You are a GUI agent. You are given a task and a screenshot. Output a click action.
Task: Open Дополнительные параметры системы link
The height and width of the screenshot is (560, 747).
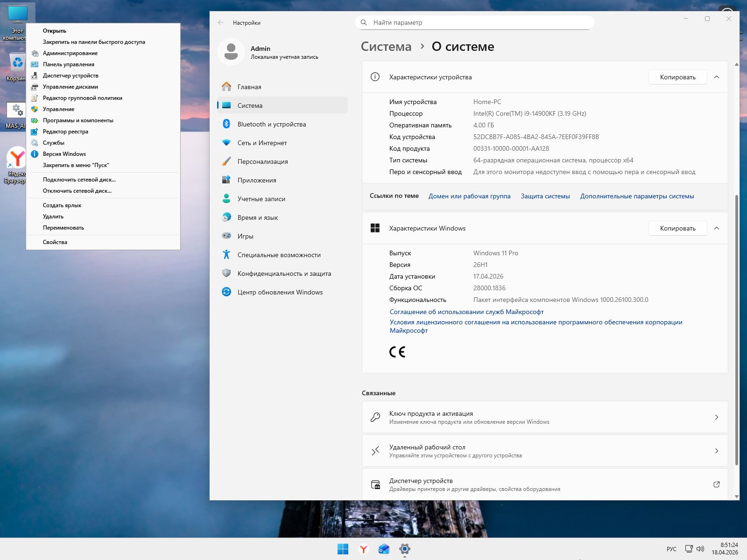(x=637, y=196)
